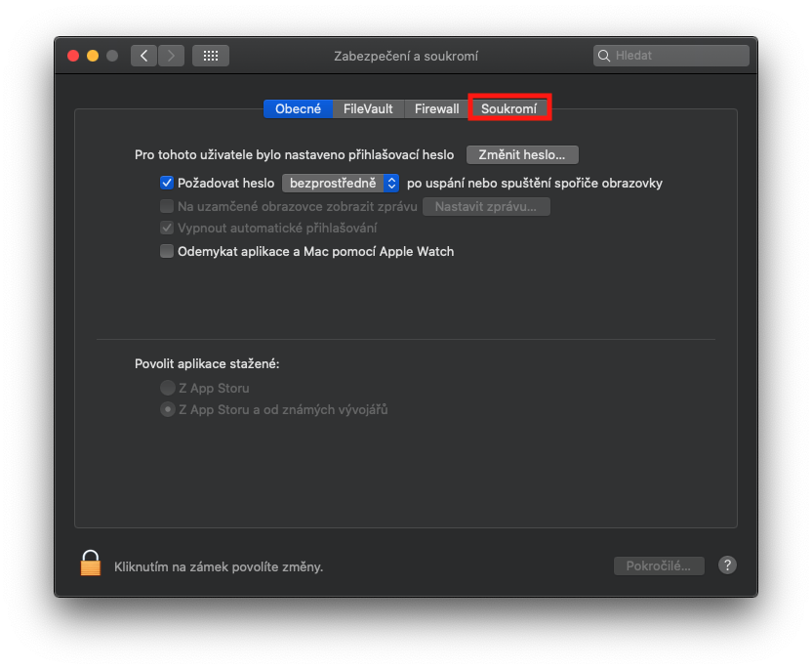
Task: Click the Hledat search field
Action: point(678,56)
